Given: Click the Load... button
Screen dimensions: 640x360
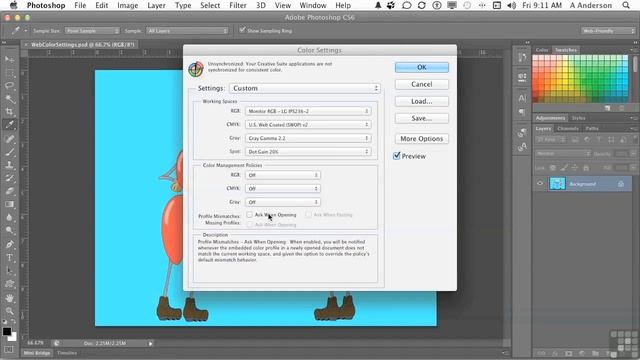Looking at the screenshot, I should [x=422, y=101].
